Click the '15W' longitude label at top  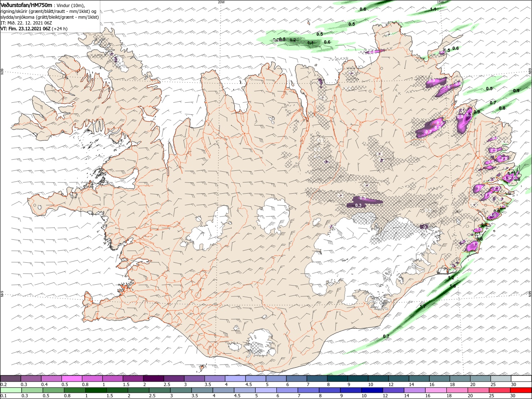pyautogui.click(x=440, y=2)
